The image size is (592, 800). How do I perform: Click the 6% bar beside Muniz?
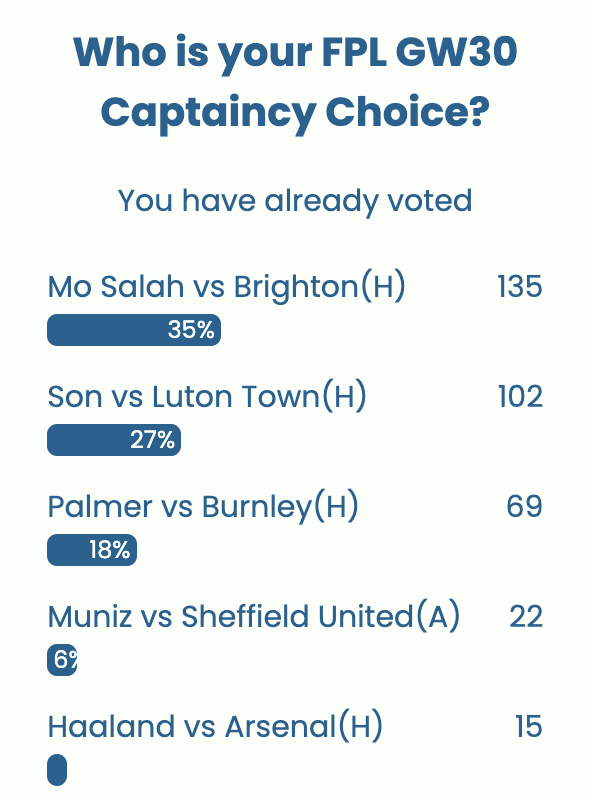pos(62,660)
